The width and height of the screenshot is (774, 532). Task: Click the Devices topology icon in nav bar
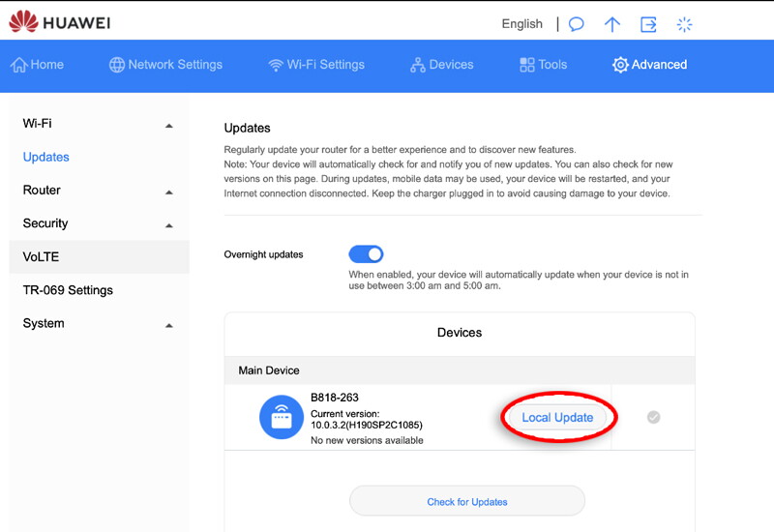point(418,65)
